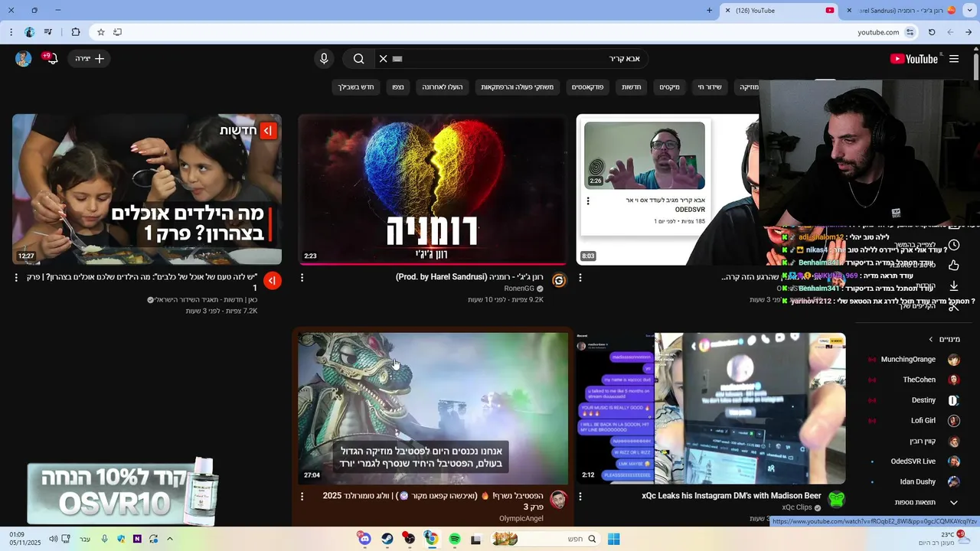Reload the page in Chrome
Image resolution: width=980 pixels, height=551 pixels.
coord(932,32)
